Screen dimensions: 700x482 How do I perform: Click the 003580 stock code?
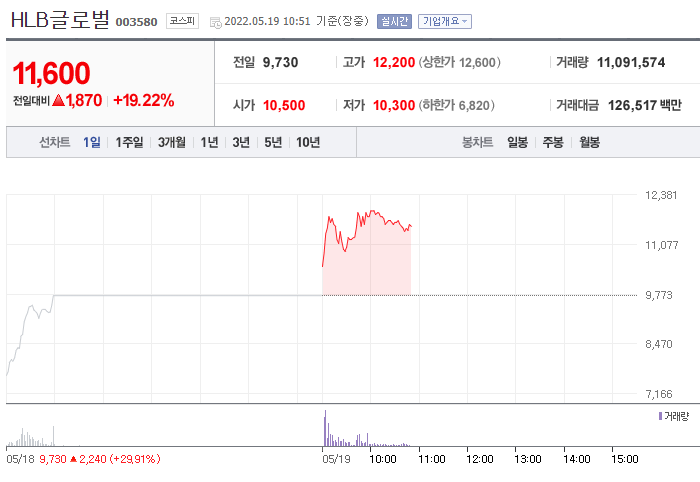pyautogui.click(x=137, y=21)
